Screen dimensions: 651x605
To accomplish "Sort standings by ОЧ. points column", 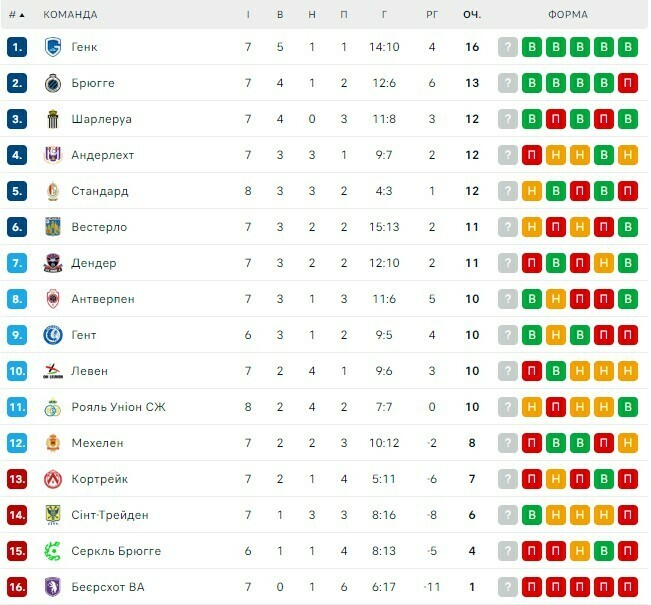I will pos(472,15).
